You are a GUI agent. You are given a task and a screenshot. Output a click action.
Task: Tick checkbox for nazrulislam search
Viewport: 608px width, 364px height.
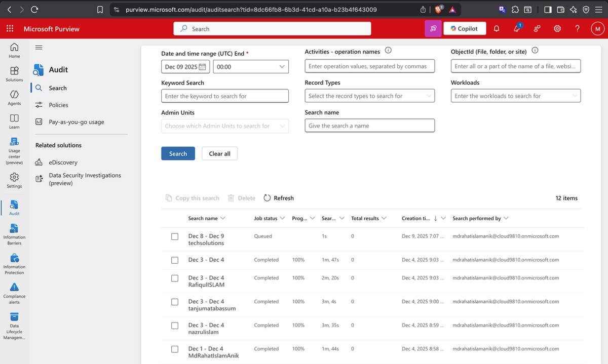pyautogui.click(x=175, y=326)
